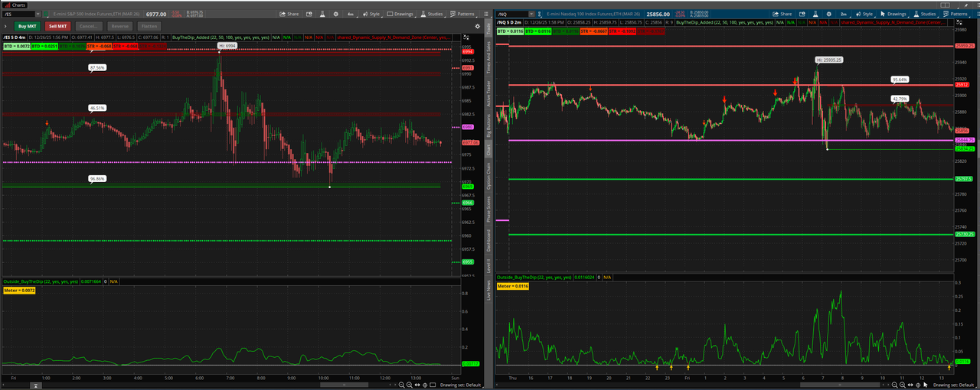
Task: Click the Hi: 25935.25 bubble
Action: 828,60
